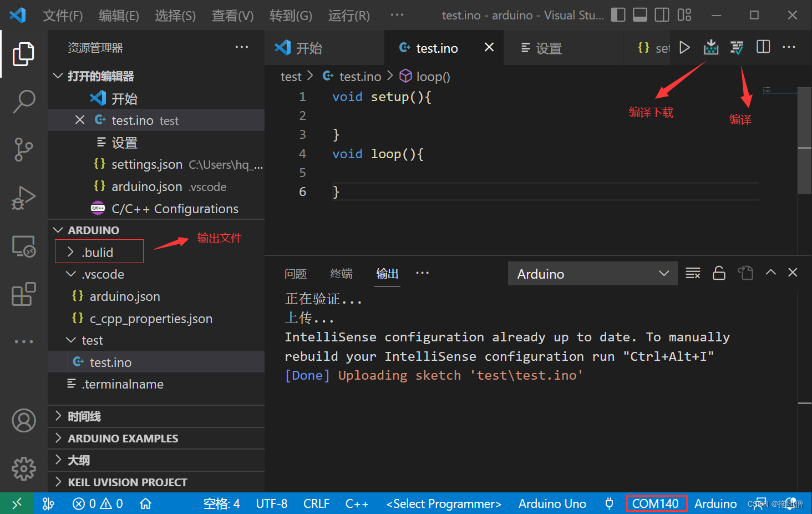
Task: Toggle output scroll lock
Action: pos(719,273)
